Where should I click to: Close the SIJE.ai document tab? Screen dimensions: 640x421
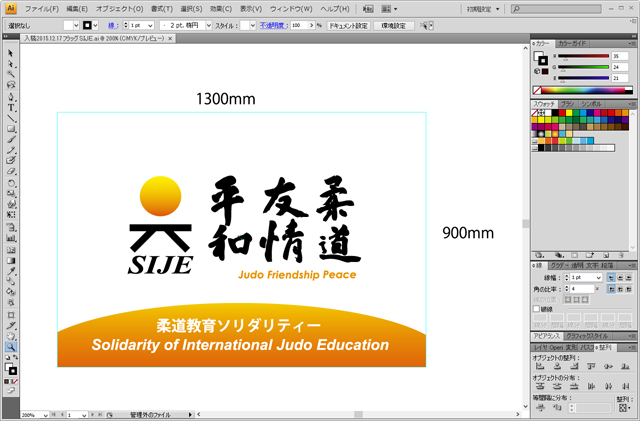(x=170, y=38)
